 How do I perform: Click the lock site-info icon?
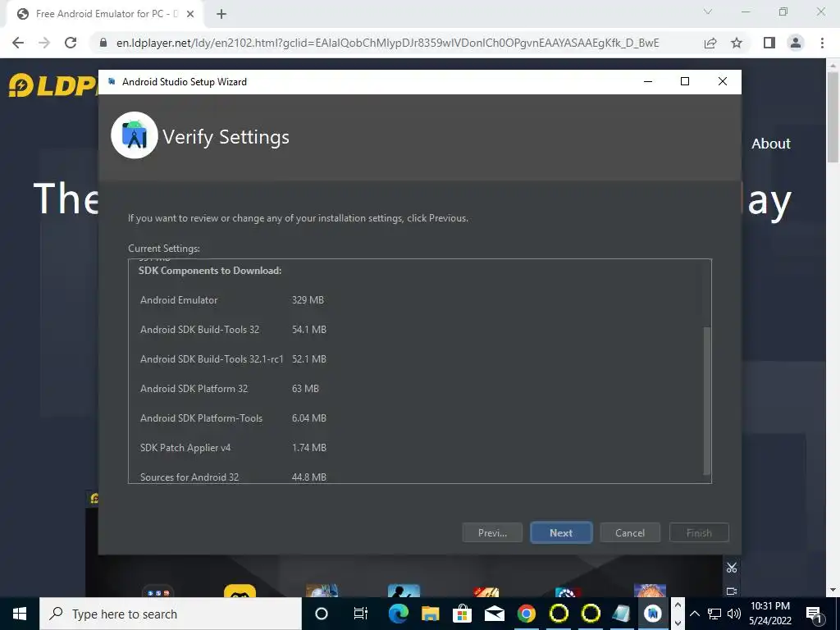(103, 43)
